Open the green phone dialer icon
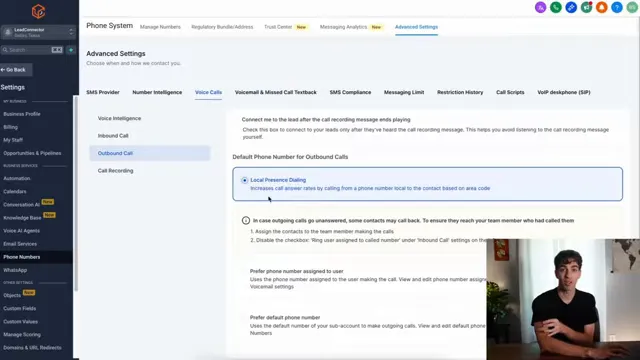This screenshot has height=360, width=640. pos(556,7)
